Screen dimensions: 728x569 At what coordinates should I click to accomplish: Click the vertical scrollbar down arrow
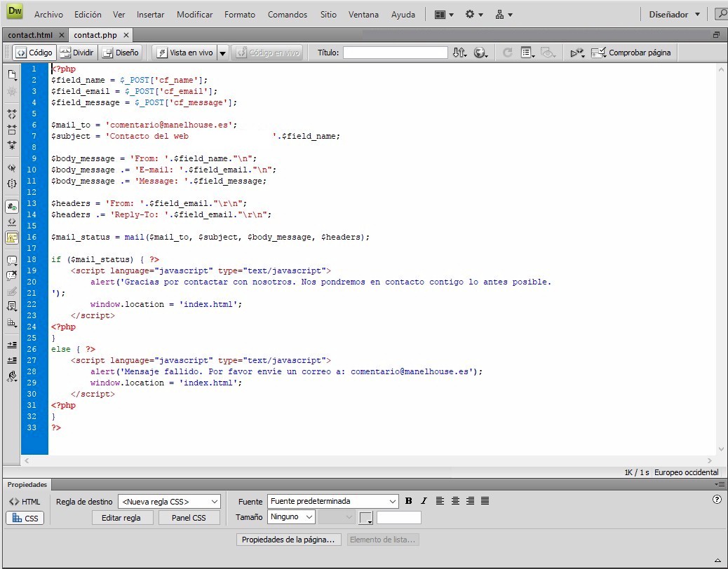721,449
